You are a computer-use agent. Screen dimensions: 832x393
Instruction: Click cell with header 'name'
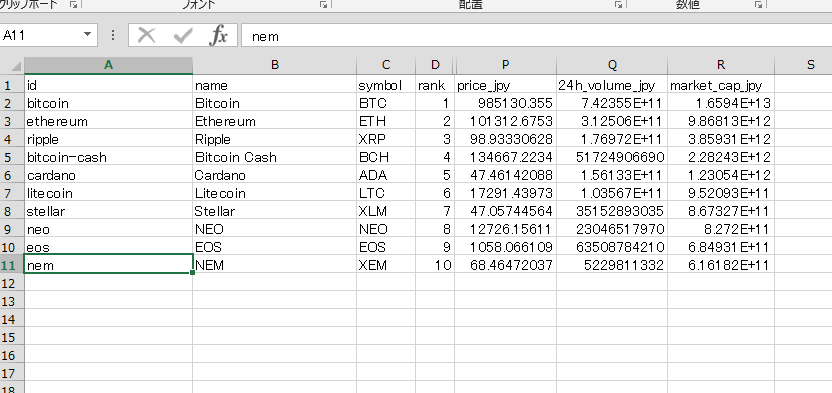274,85
